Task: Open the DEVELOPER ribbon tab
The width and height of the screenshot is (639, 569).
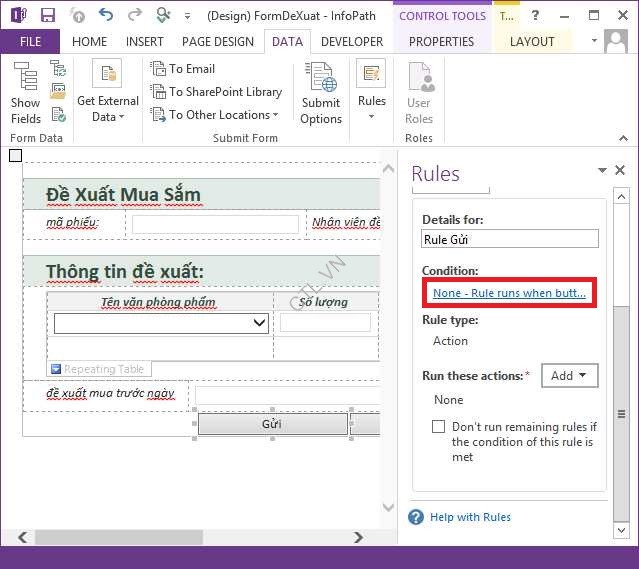Action: [352, 42]
